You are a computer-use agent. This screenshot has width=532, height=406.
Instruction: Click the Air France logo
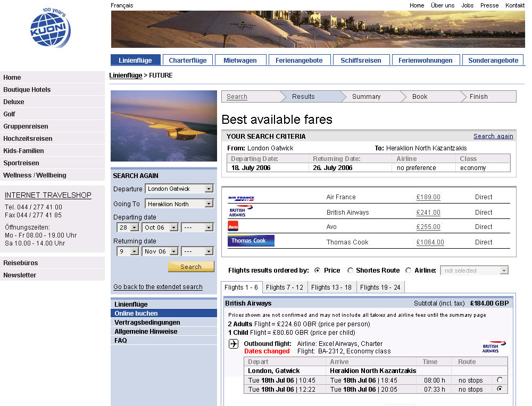[241, 198]
